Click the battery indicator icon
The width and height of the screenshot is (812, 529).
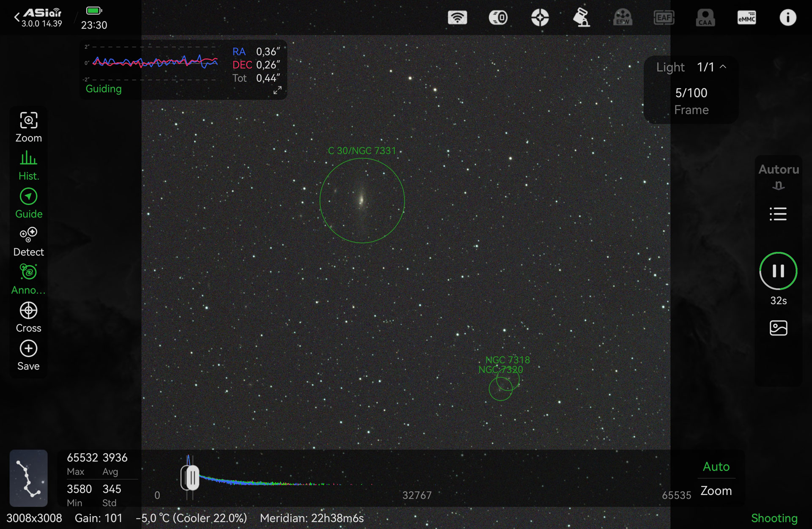pos(94,11)
